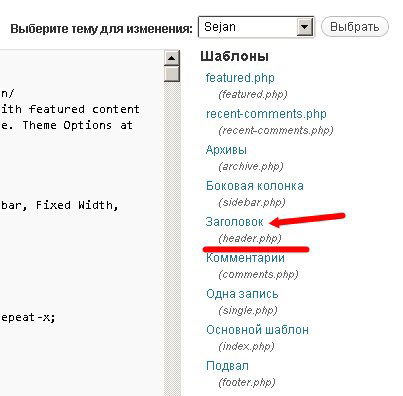Click the (index.php) filename text
The image size is (403, 396).
246,347
